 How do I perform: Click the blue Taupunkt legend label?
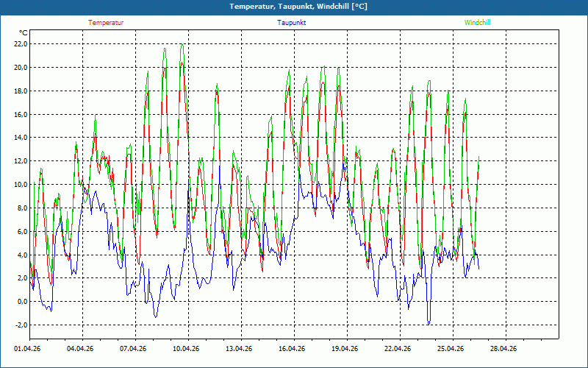coord(292,23)
